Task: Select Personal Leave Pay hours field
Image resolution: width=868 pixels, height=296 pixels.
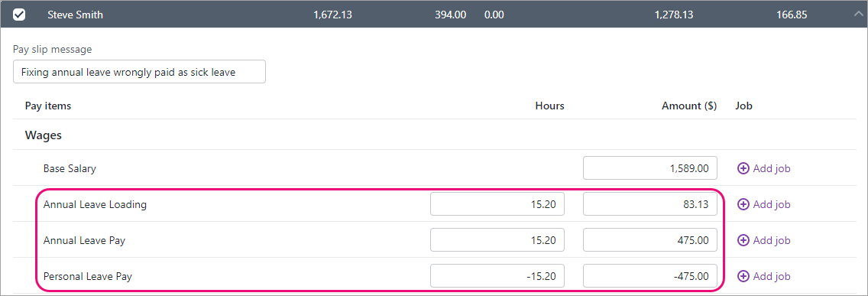Action: click(497, 276)
